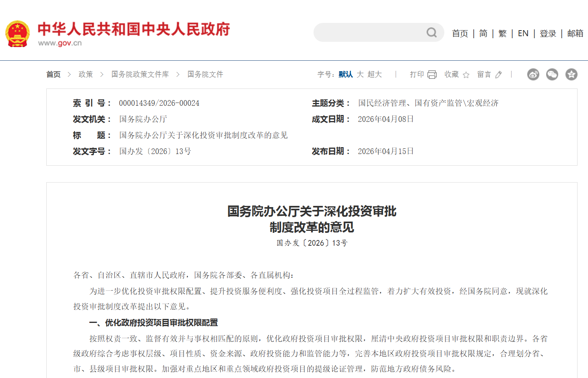Click the site title 中华人民共和国中央人民政府
The image size is (588, 378).
tap(134, 29)
